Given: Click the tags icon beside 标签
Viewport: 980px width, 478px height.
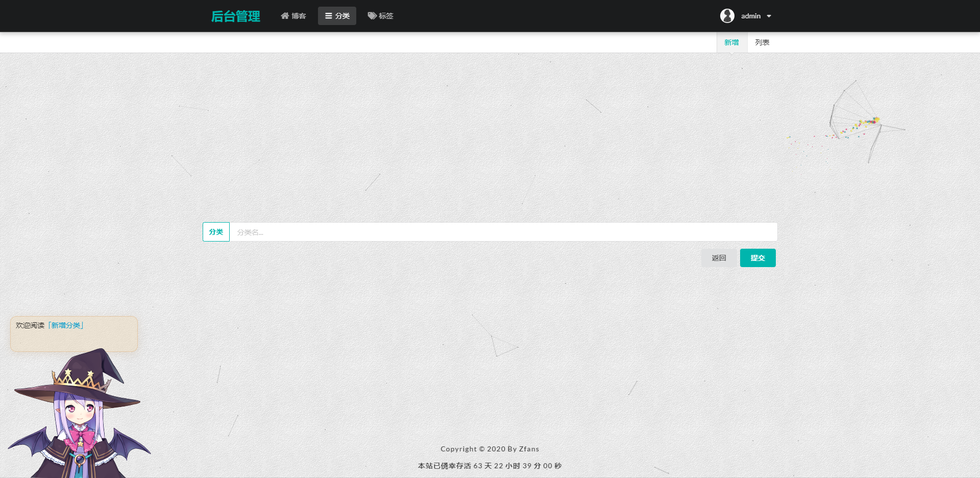Looking at the screenshot, I should point(372,16).
